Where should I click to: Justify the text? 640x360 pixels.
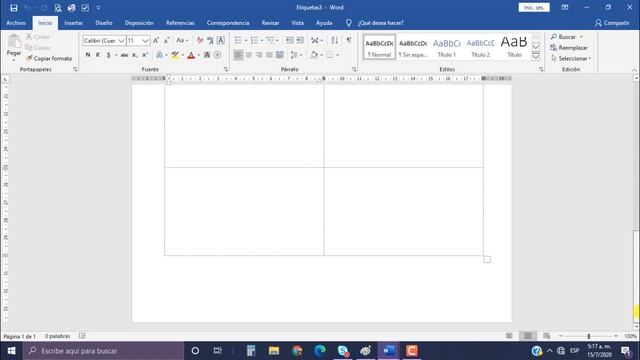coord(269,55)
